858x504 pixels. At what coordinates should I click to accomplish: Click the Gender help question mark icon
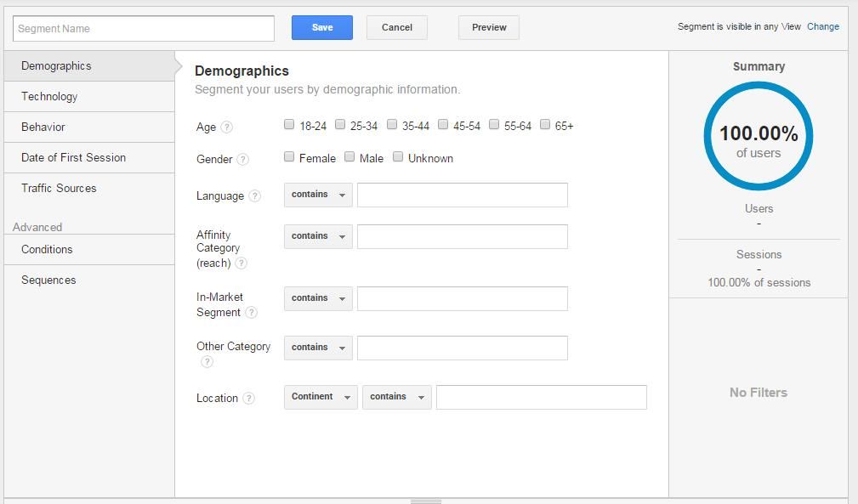click(x=241, y=158)
